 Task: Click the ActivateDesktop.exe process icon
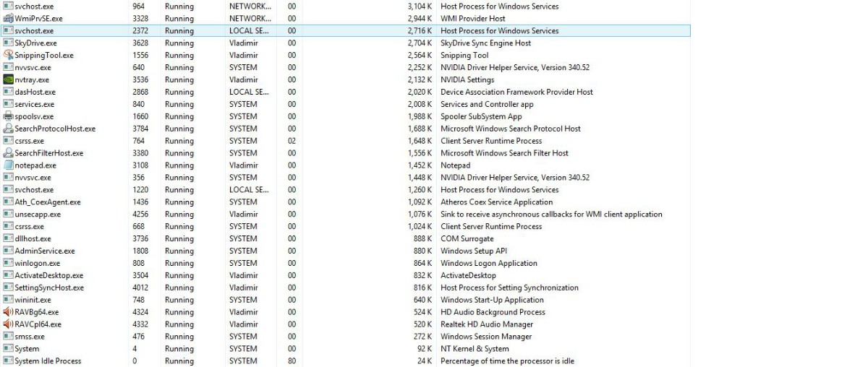pyautogui.click(x=8, y=275)
